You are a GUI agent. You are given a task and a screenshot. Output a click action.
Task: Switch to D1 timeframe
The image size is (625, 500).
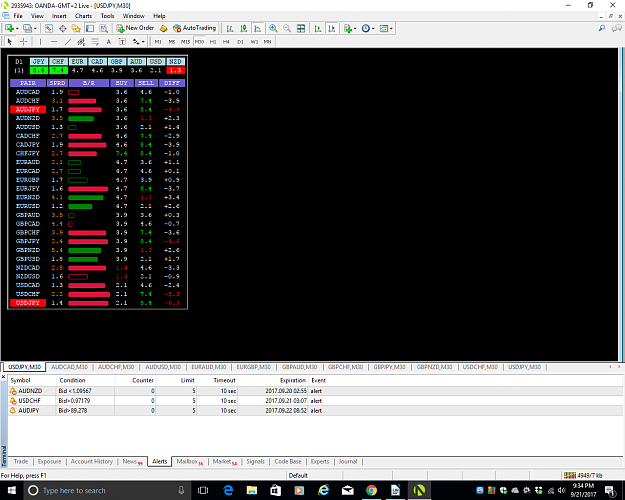(240, 41)
